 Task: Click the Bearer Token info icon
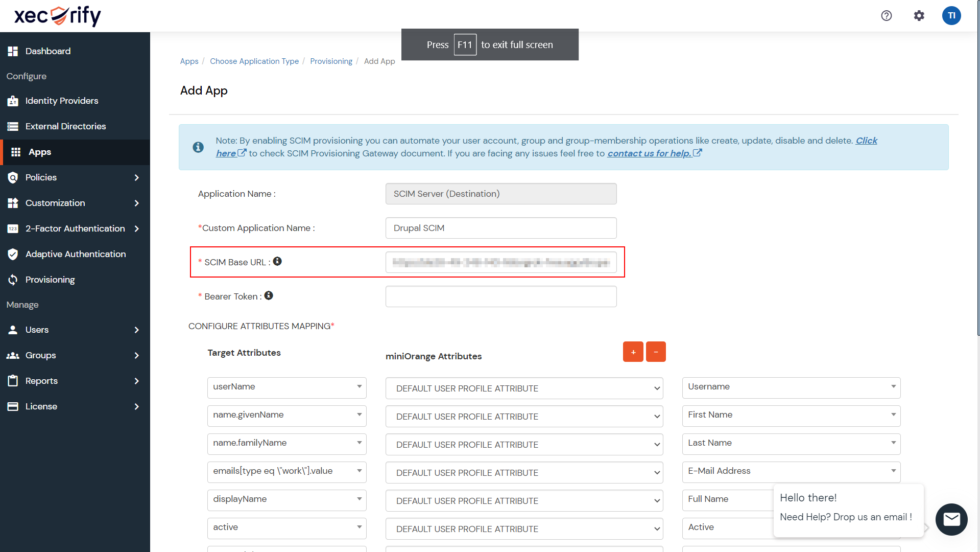coord(269,295)
